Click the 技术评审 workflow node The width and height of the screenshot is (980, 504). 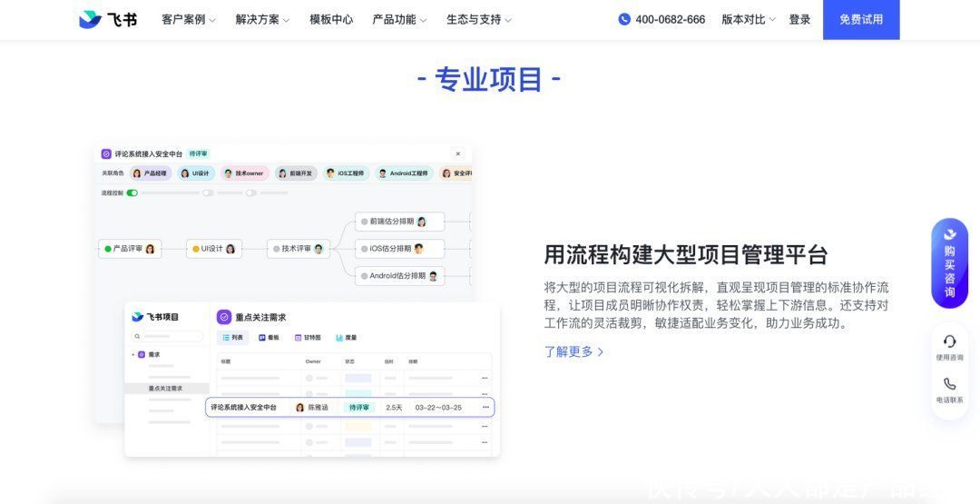point(299,249)
